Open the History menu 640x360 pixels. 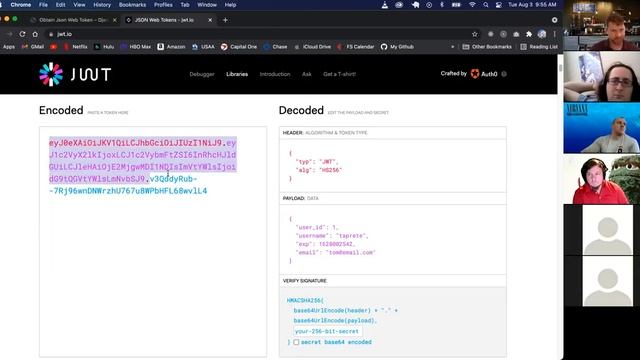(102, 5)
